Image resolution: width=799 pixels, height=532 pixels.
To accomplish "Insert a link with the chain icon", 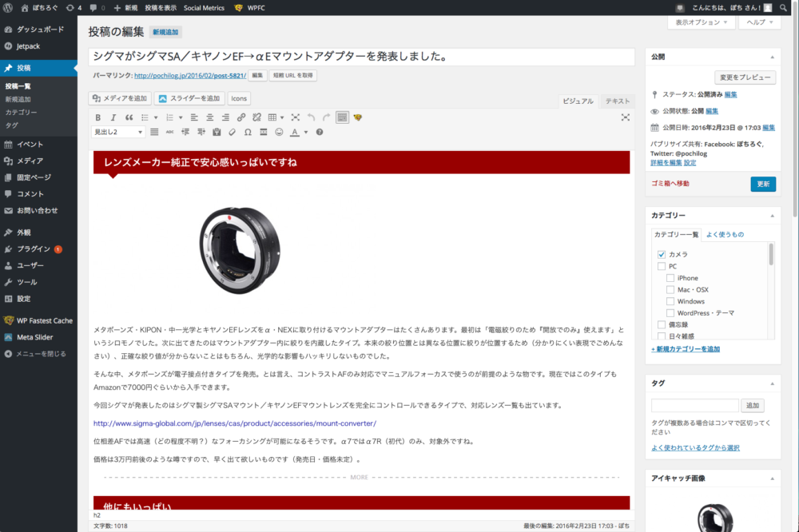I will [x=240, y=117].
